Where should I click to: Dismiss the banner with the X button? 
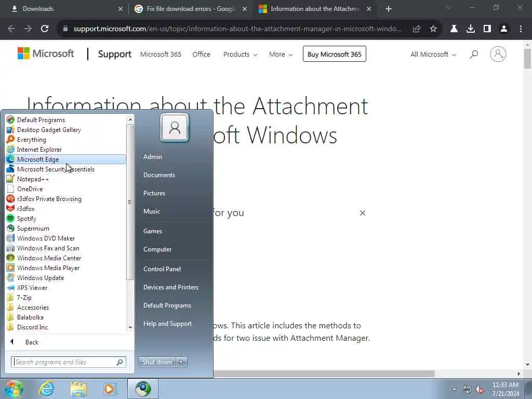click(x=362, y=212)
